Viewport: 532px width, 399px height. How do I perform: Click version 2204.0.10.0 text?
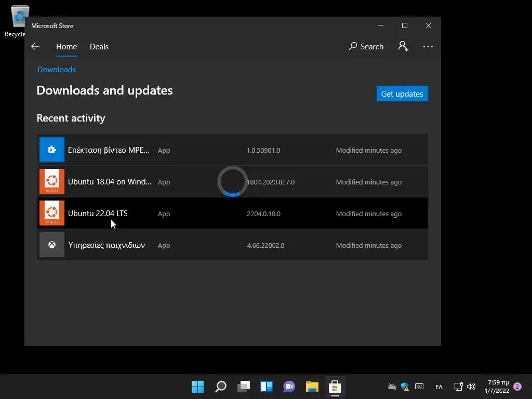[x=263, y=214]
